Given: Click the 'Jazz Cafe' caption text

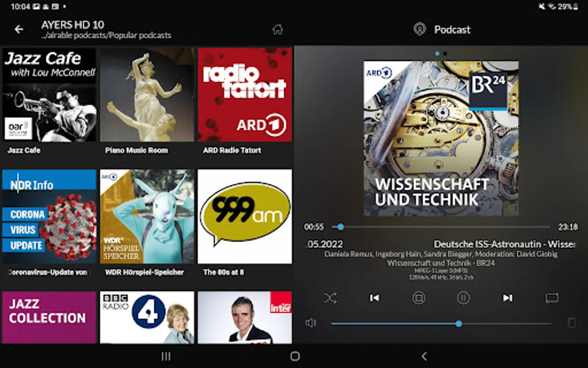Looking at the screenshot, I should (x=24, y=150).
